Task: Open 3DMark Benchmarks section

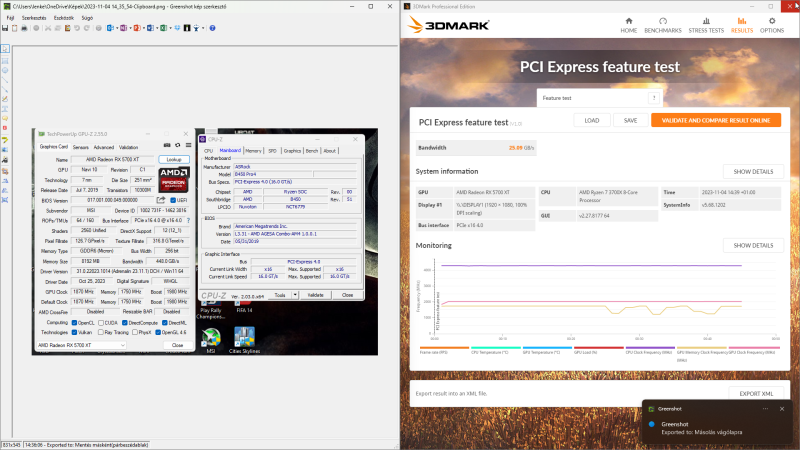Action: point(663,25)
